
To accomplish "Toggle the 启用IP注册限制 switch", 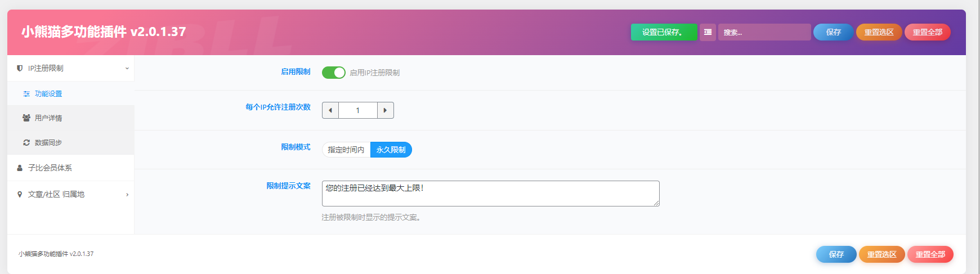I will (333, 73).
